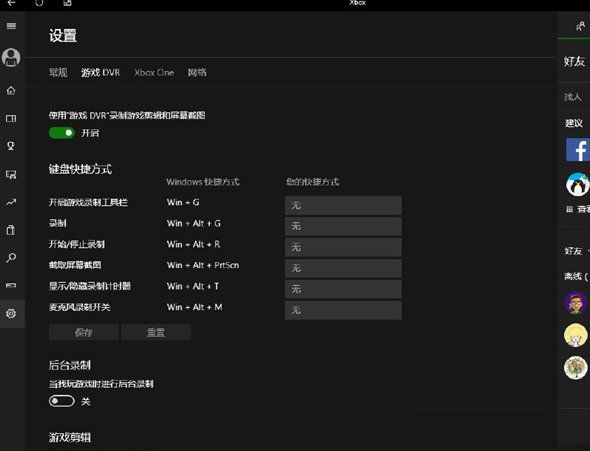
Task: Open the Settings gear icon
Action: click(x=11, y=313)
